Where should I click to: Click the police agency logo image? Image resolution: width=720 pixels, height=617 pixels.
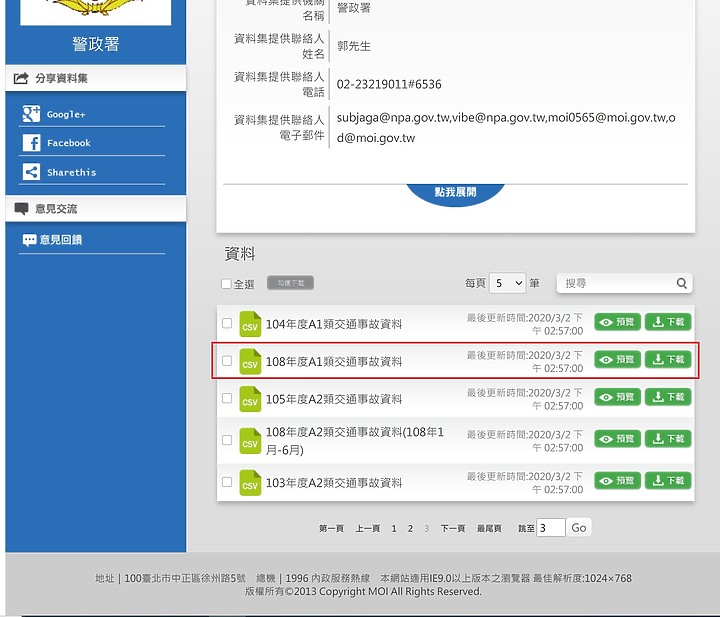96,12
